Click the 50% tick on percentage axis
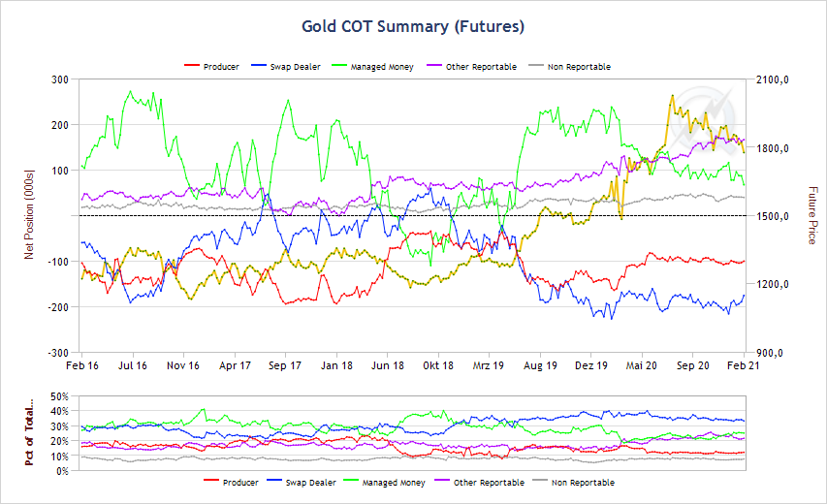 59,397
